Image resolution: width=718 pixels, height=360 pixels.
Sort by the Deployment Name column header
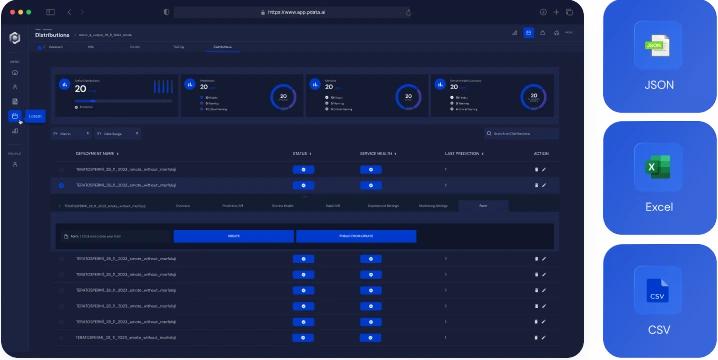click(97, 153)
